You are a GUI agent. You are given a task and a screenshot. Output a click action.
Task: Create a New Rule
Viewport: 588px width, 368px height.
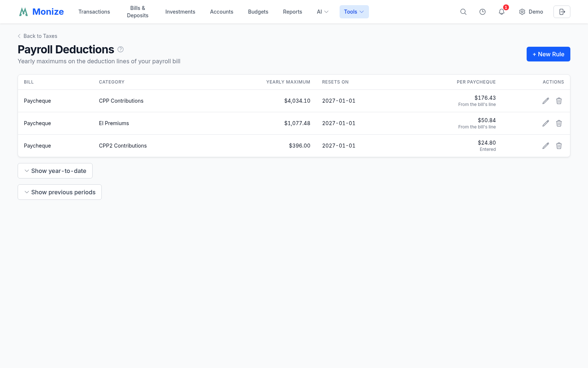pyautogui.click(x=548, y=54)
